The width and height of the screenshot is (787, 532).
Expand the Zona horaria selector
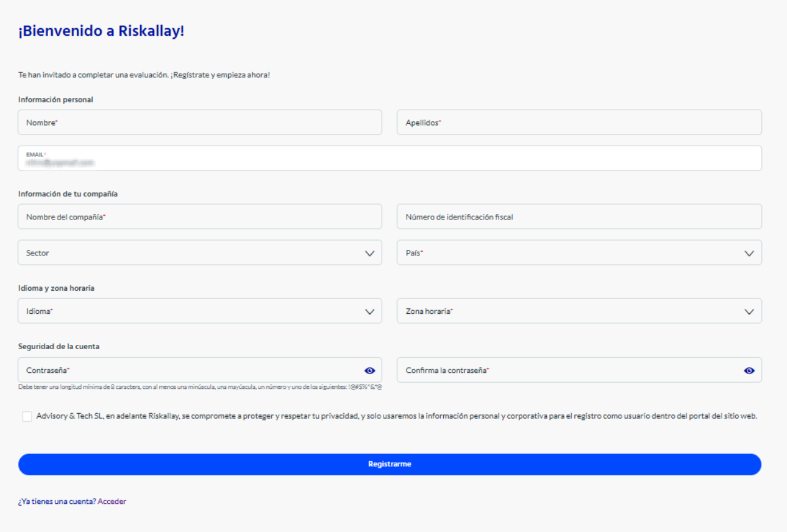point(579,311)
